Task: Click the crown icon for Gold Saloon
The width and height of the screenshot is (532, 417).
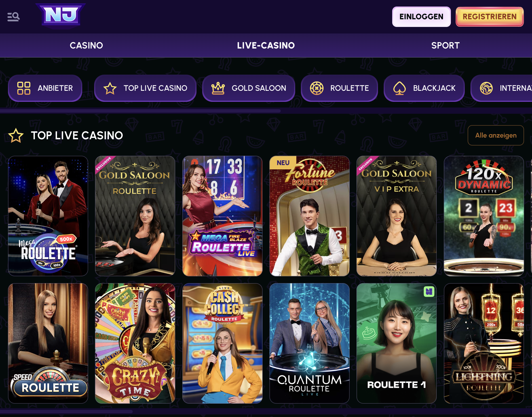Action: (x=218, y=88)
